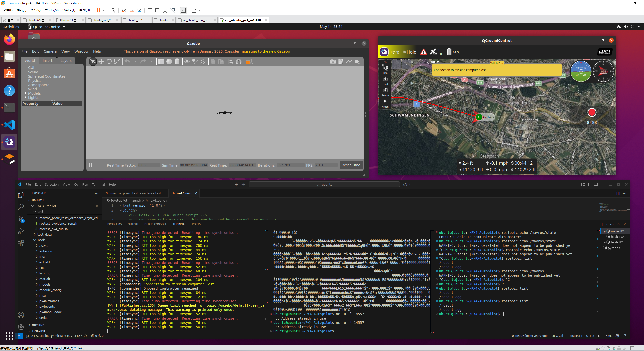Toggle VS Code bottom panel layout button
The image size is (644, 351).
click(x=596, y=184)
